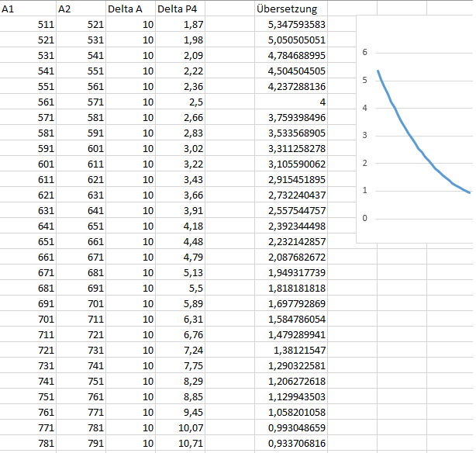Screen dimensions: 476x453
Task: Click the cell with value 3,43
Action: [x=181, y=179]
